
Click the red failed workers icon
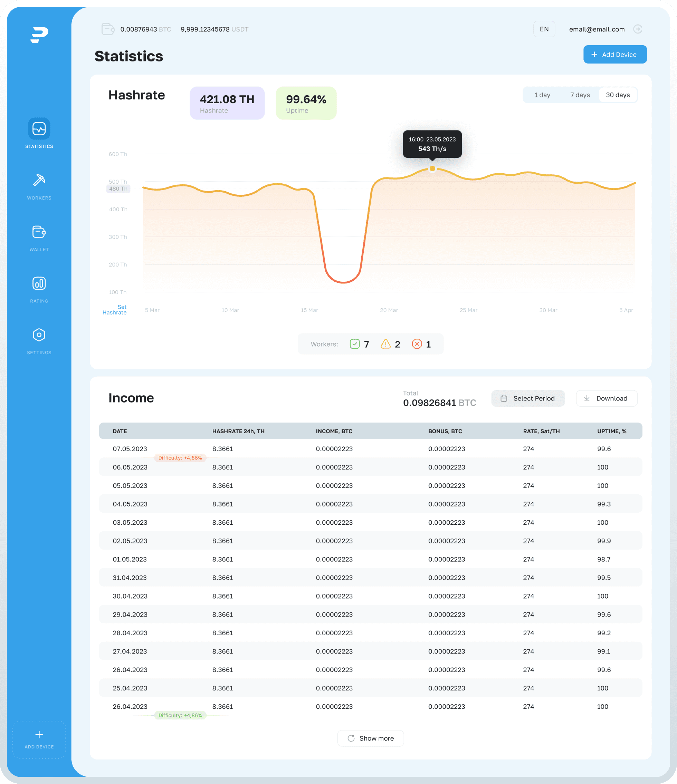(417, 344)
